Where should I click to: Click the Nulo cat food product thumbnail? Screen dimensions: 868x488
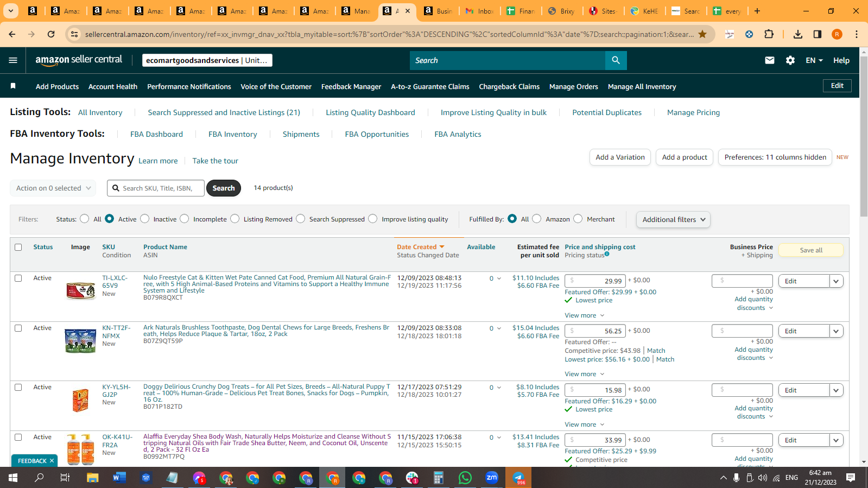tap(80, 290)
